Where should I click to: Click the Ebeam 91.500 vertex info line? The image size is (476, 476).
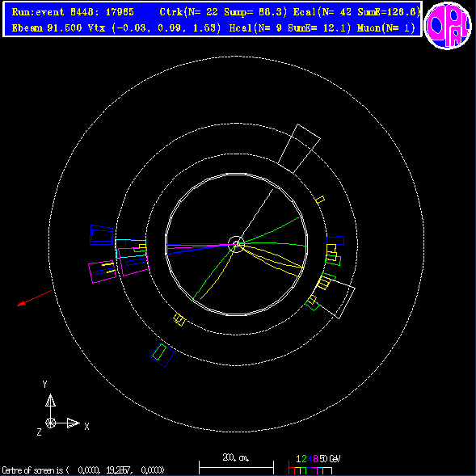tap(116, 28)
